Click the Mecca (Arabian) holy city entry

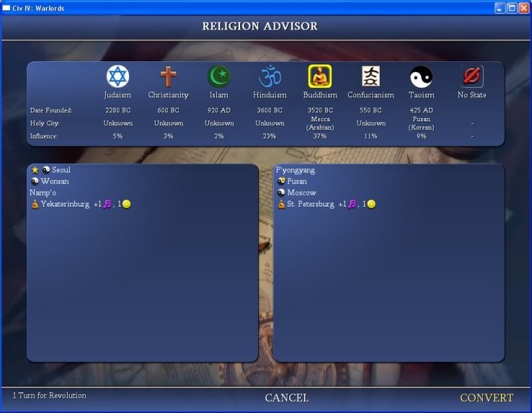pos(321,123)
